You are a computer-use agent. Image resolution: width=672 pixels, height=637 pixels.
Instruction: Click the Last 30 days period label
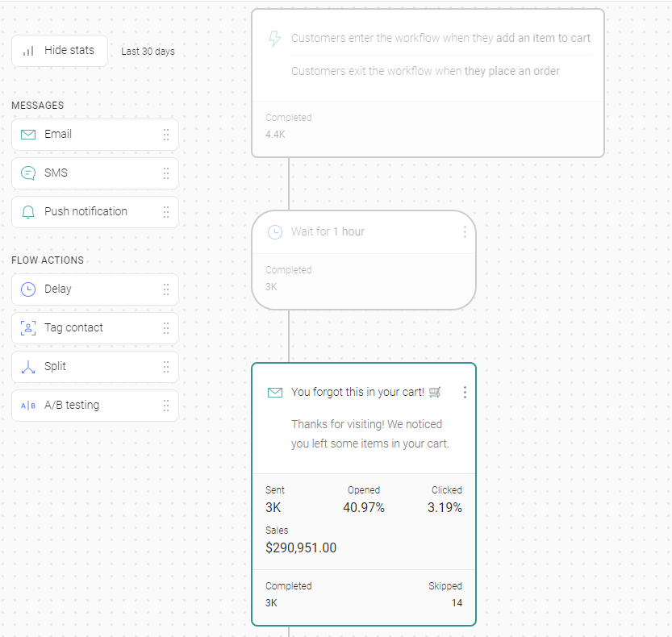point(148,52)
